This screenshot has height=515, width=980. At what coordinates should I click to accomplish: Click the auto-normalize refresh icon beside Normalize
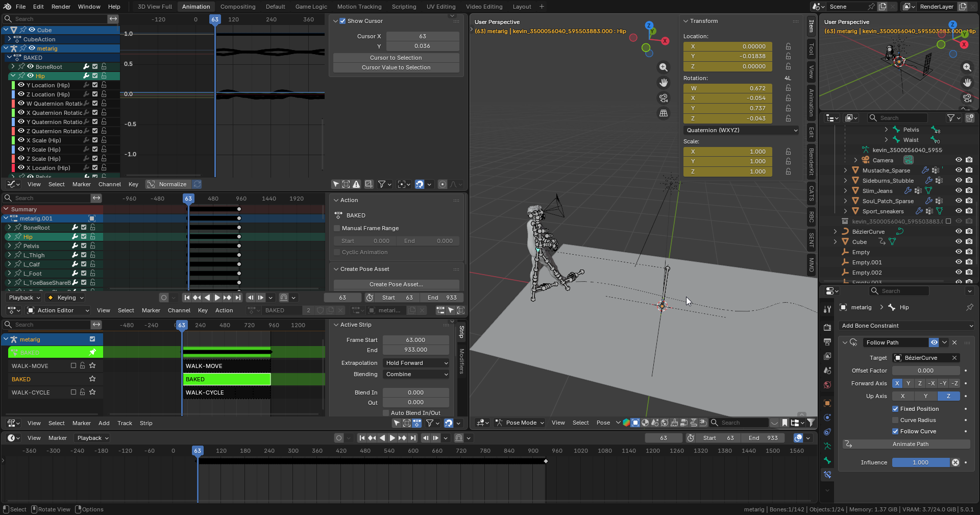(x=197, y=184)
